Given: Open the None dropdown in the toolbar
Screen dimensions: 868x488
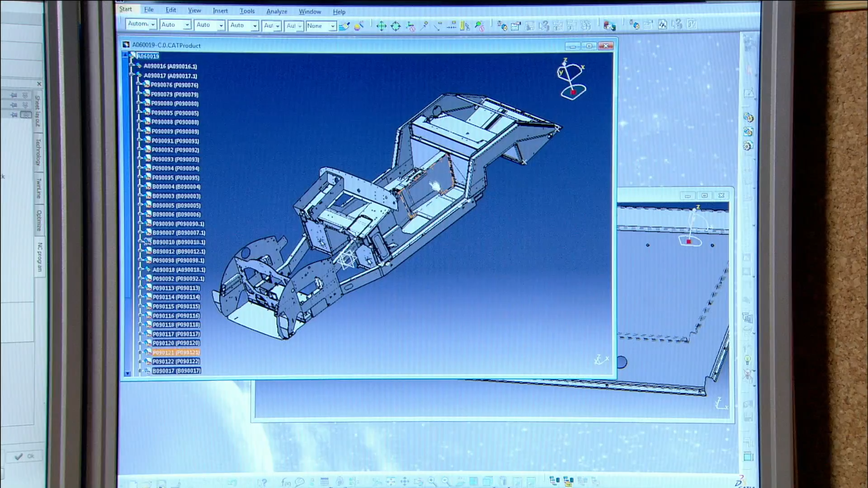Looking at the screenshot, I should (x=332, y=26).
